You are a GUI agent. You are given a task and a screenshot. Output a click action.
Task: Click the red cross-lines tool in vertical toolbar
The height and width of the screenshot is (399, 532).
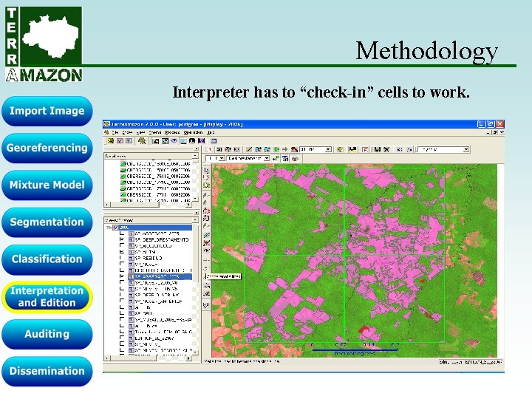pyautogui.click(x=206, y=243)
